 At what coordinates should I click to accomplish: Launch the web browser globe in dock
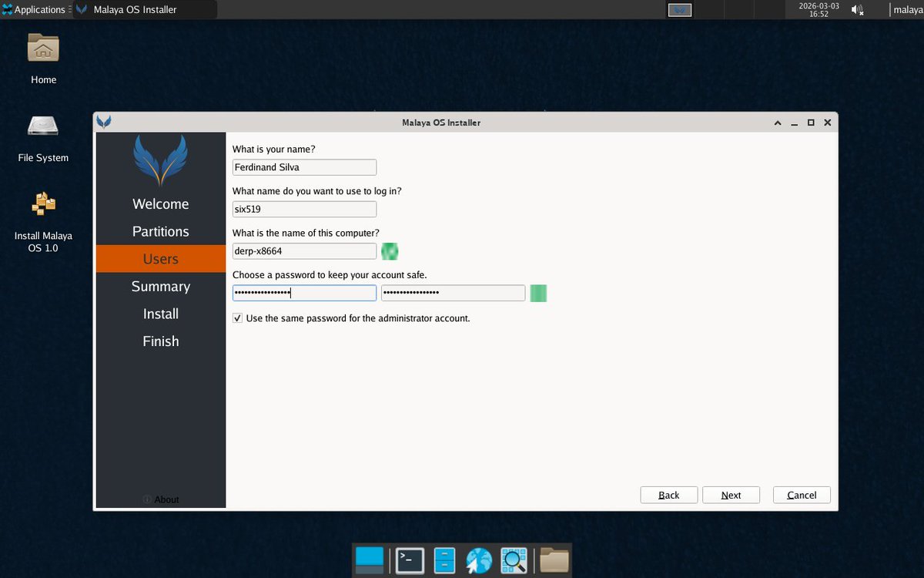coord(479,560)
